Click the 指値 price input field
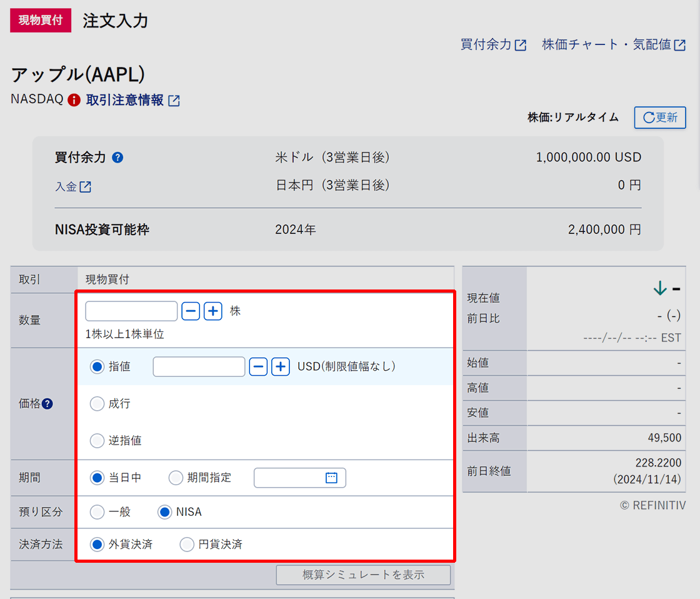 199,367
